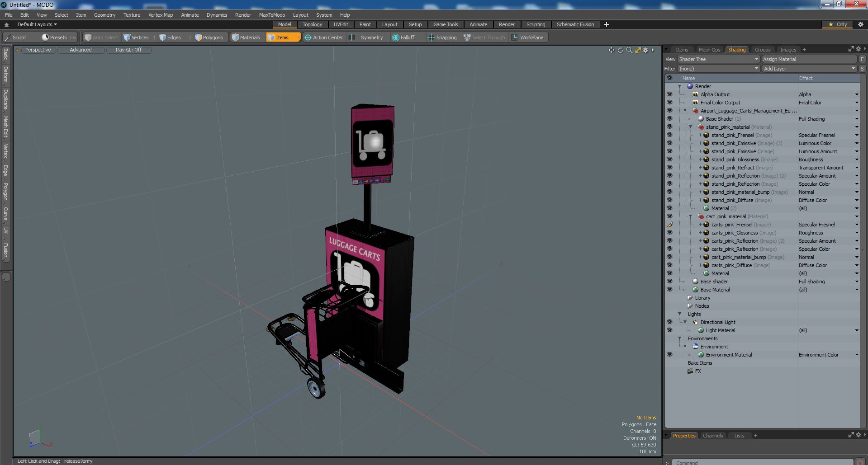Image resolution: width=868 pixels, height=465 pixels.
Task: Open the Add Layer dropdown
Action: [809, 69]
